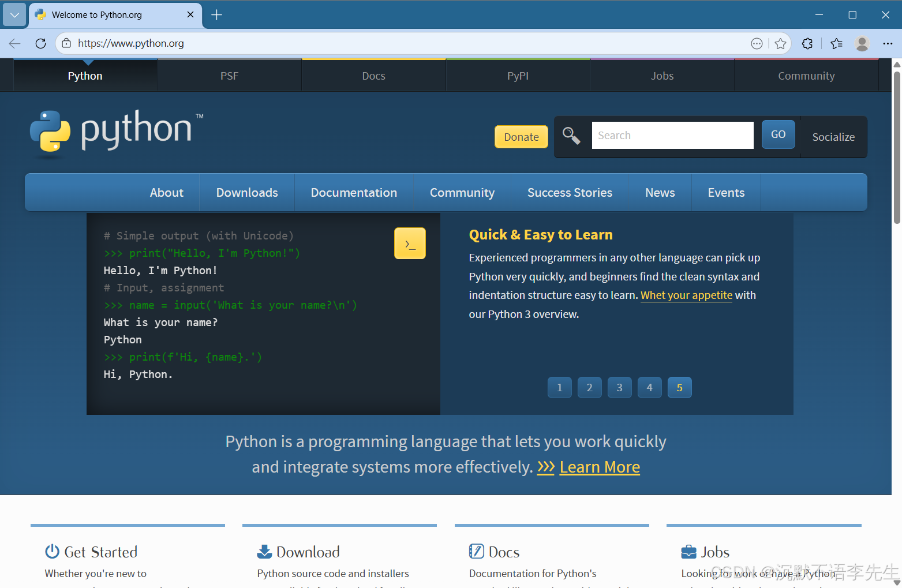This screenshot has height=588, width=902.
Task: Open the Success Stories menu
Action: point(570,193)
